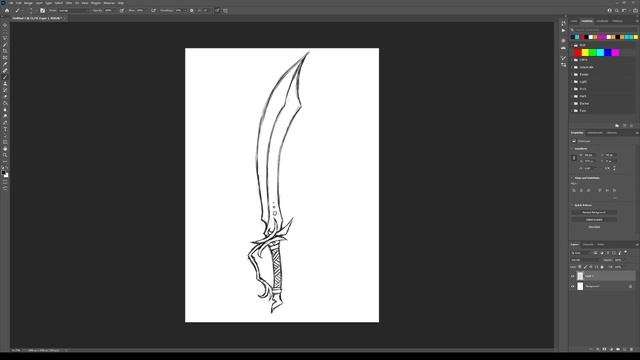Collapse the Quick Actions section
Screen dimensions: 640x360
[x=572, y=205]
